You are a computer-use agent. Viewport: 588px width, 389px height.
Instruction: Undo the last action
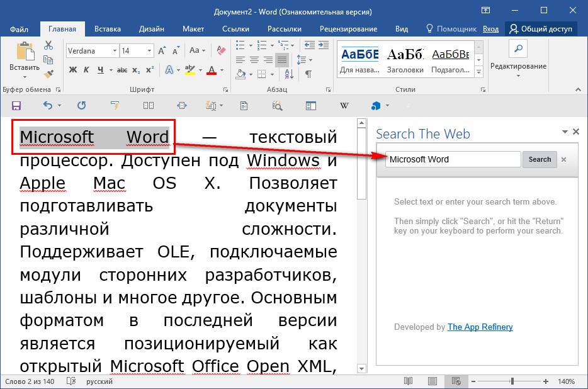click(48, 105)
